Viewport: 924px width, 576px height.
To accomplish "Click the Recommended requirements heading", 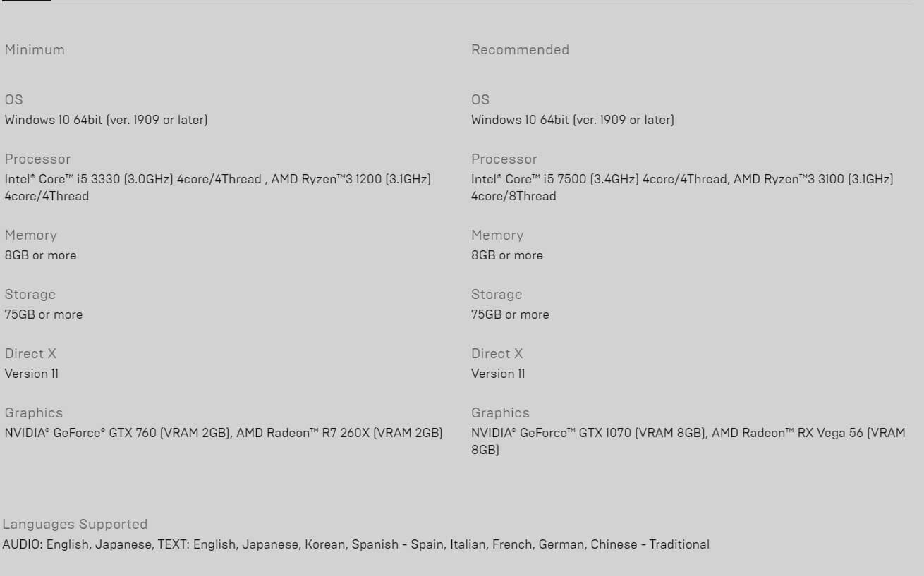I will tap(520, 50).
